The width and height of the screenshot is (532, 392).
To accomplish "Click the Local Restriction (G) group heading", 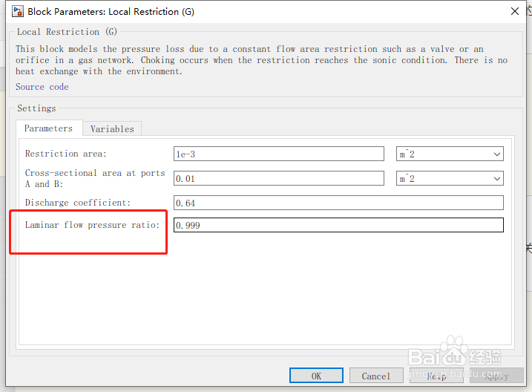I will pos(67,32).
